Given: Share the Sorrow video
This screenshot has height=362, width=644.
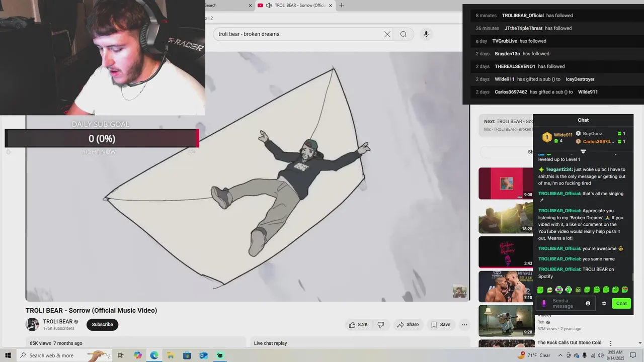Looking at the screenshot, I should [x=408, y=325].
